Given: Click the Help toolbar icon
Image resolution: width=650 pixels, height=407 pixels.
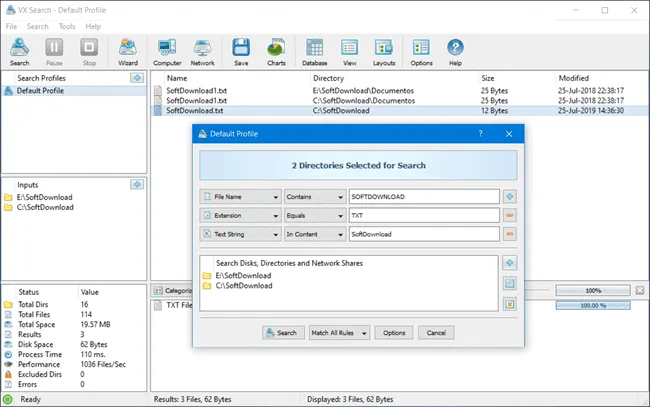Looking at the screenshot, I should (x=455, y=52).
